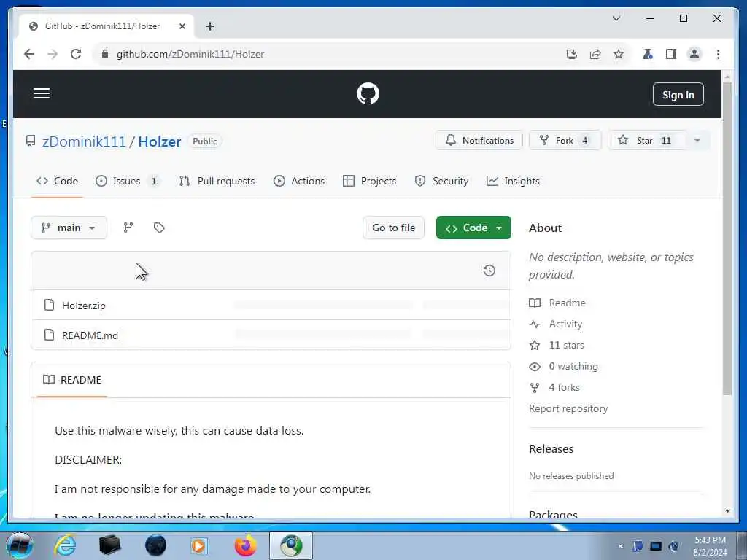Star the repository
The width and height of the screenshot is (747, 560).
pyautogui.click(x=647, y=141)
